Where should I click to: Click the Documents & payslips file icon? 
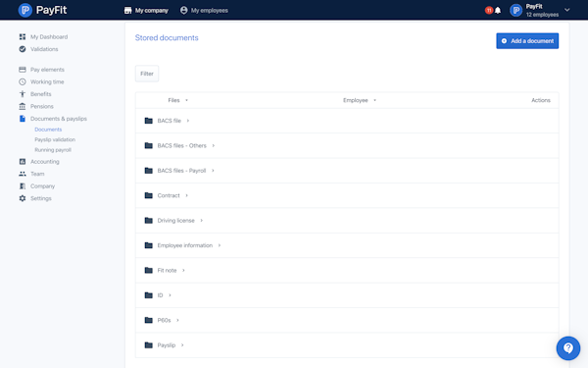23,119
